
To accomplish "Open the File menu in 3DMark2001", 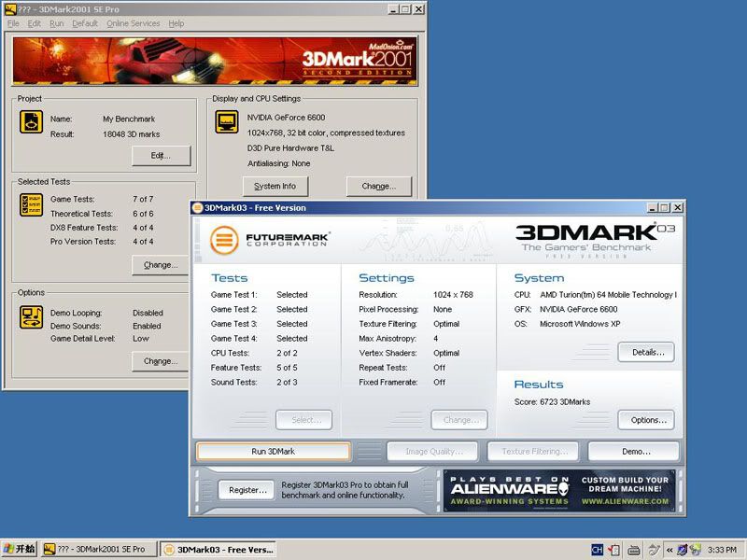I will (x=13, y=23).
